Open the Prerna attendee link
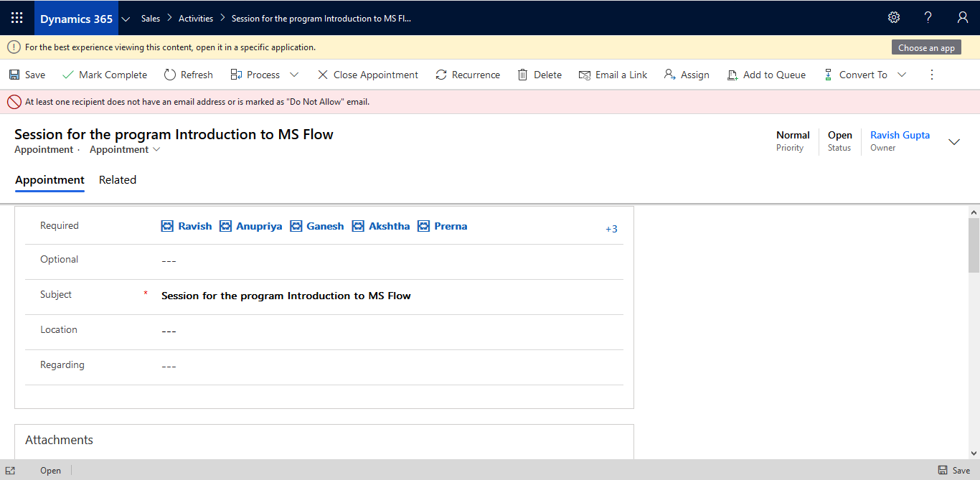Viewport: 980px width, 480px height. coord(451,226)
